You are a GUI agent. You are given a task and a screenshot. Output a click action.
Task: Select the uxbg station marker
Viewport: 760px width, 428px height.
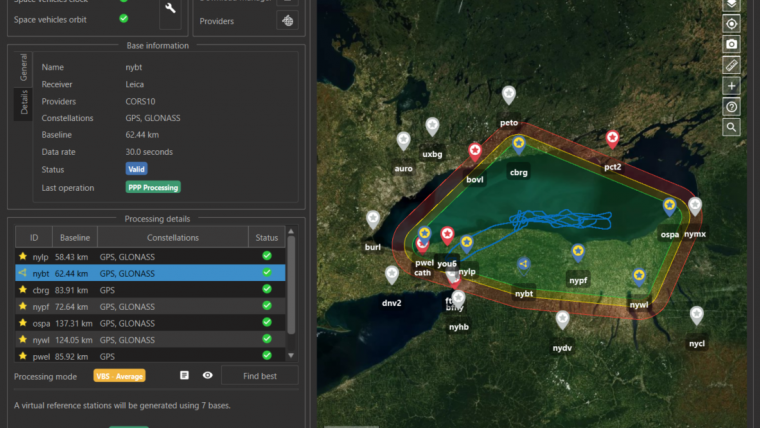coord(432,127)
